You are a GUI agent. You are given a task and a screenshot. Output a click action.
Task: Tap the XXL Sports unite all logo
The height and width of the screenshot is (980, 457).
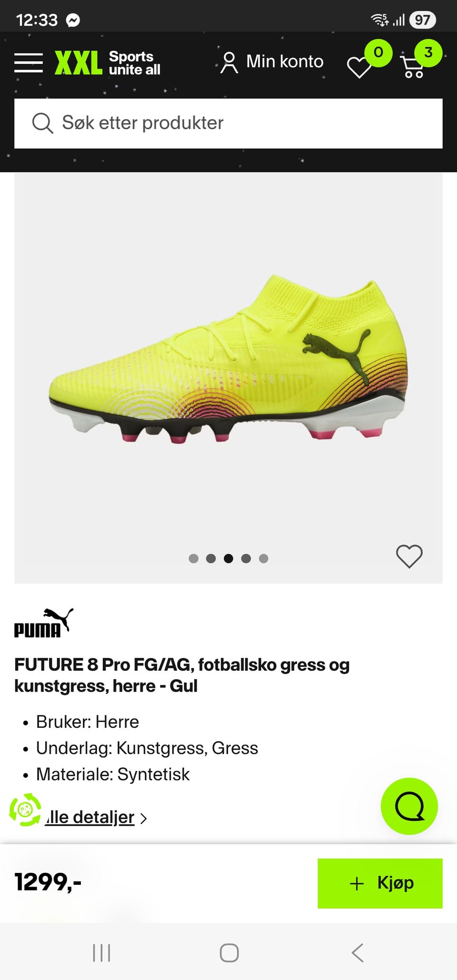click(108, 63)
